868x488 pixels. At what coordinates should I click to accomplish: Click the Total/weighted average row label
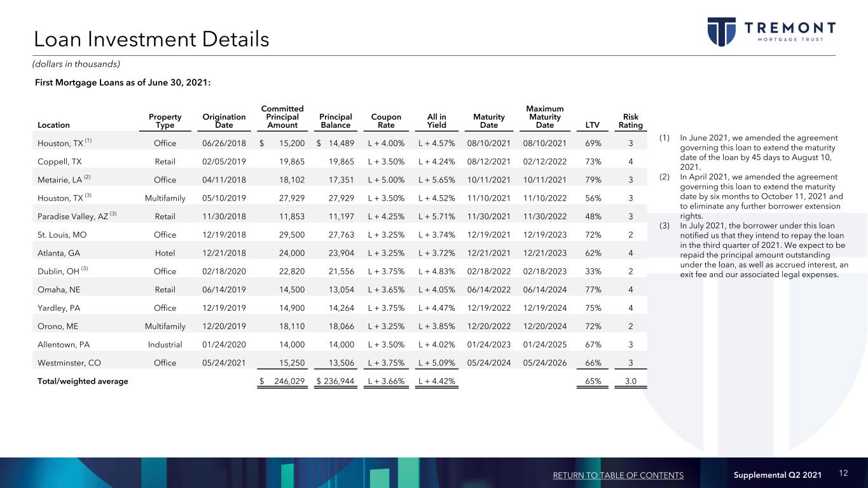tap(83, 381)
